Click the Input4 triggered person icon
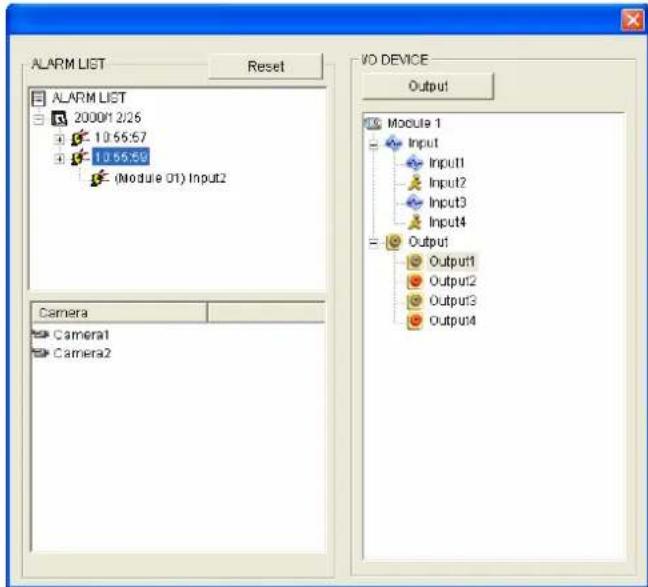 (415, 222)
